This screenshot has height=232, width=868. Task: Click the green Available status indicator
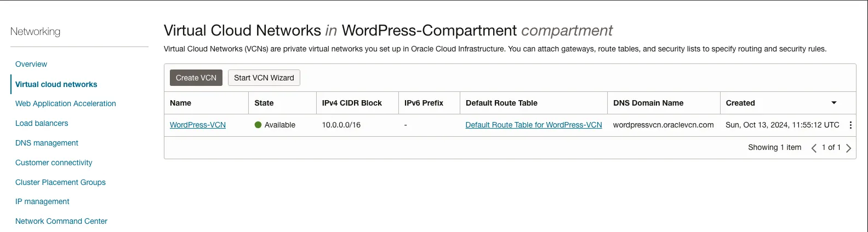[x=258, y=125]
